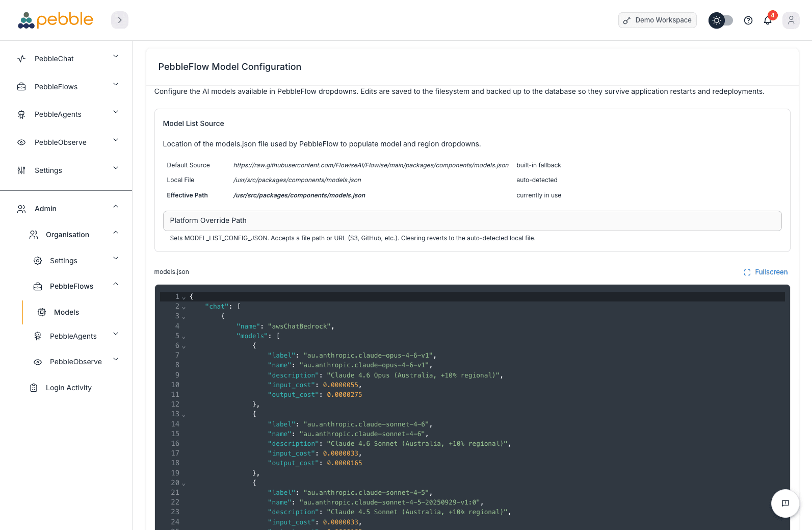Click the top PebbleObserve eye icon
The width and height of the screenshot is (812, 530).
[21, 142]
